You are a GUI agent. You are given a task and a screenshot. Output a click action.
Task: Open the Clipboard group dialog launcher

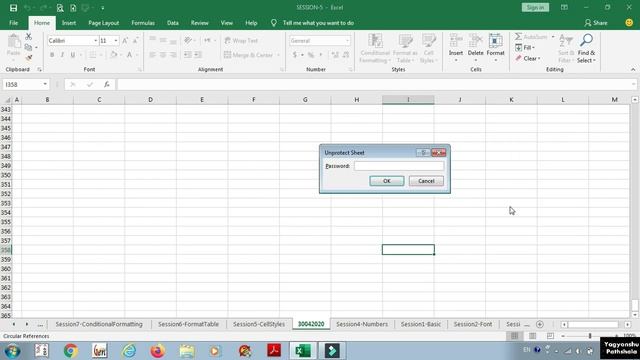click(39, 70)
